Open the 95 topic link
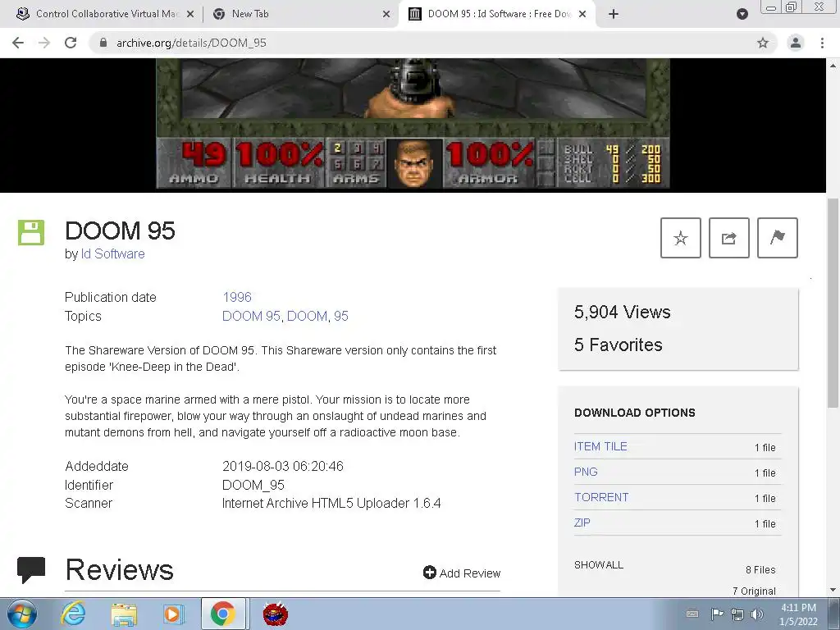840x630 pixels. click(x=341, y=316)
